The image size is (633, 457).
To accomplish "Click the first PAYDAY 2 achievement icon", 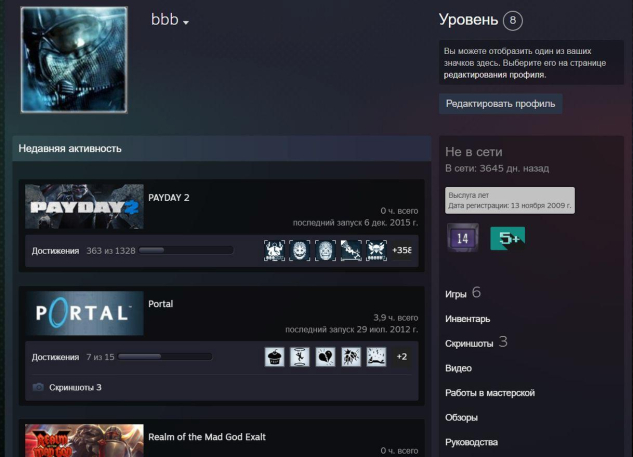I will pos(275,250).
